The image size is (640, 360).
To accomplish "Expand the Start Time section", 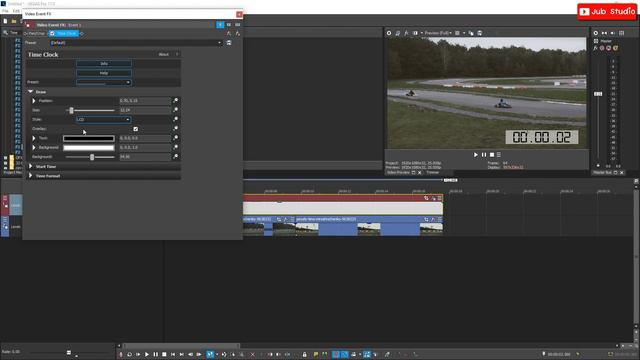I will (x=31, y=167).
